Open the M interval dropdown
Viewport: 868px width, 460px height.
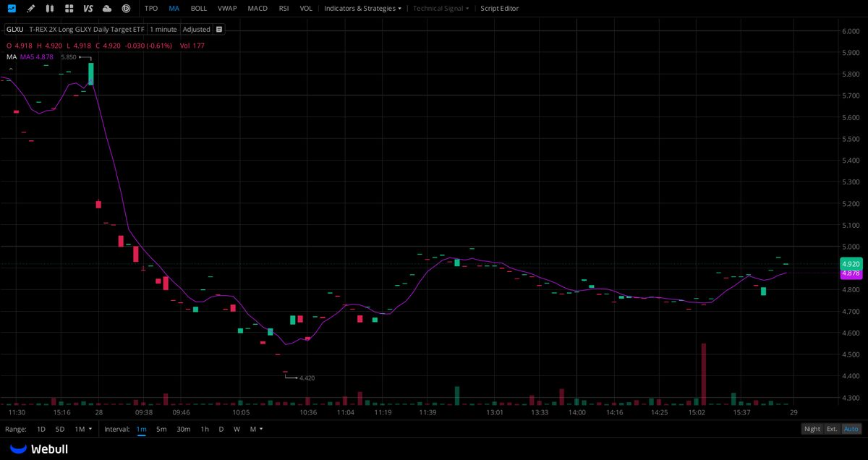[256, 429]
